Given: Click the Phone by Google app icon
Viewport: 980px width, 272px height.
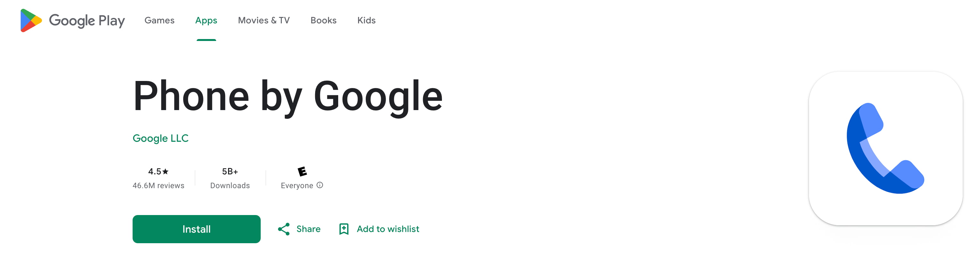Looking at the screenshot, I should (x=885, y=148).
